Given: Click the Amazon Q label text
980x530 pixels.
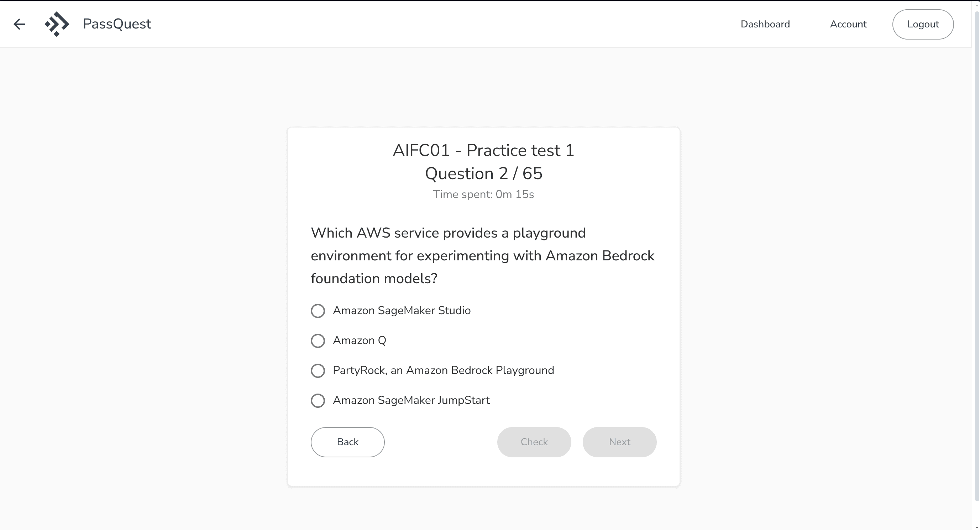Looking at the screenshot, I should (359, 341).
